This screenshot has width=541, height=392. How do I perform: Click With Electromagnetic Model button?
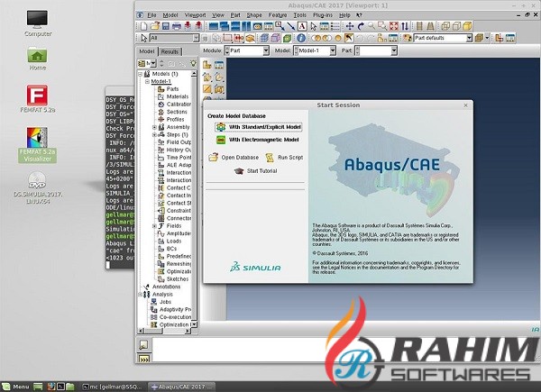258,140
